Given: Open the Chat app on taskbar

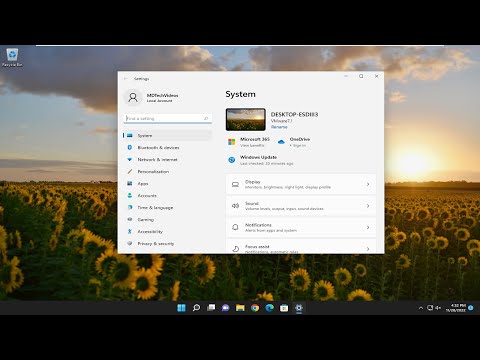Looking at the screenshot, I should click(x=226, y=308).
